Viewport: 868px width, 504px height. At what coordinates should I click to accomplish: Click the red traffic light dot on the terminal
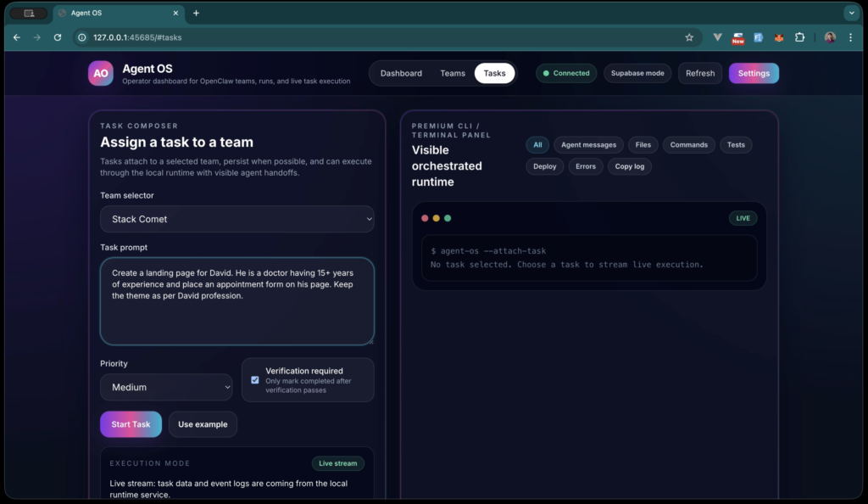coord(425,217)
